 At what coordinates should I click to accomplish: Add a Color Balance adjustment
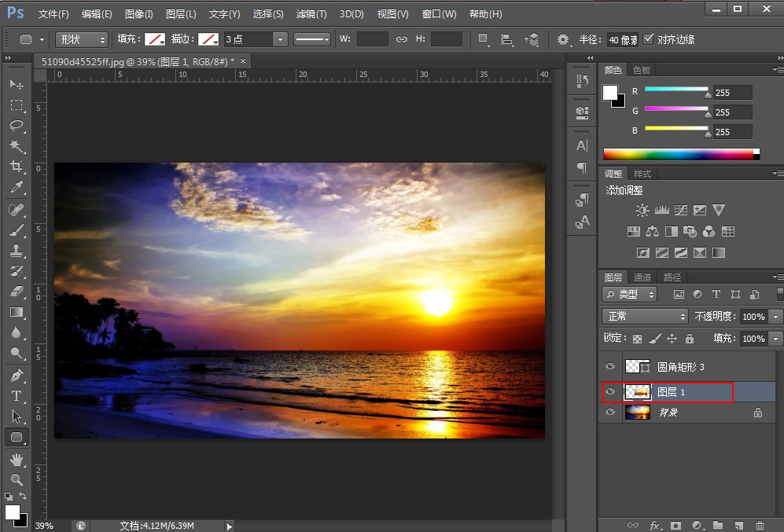(x=652, y=231)
